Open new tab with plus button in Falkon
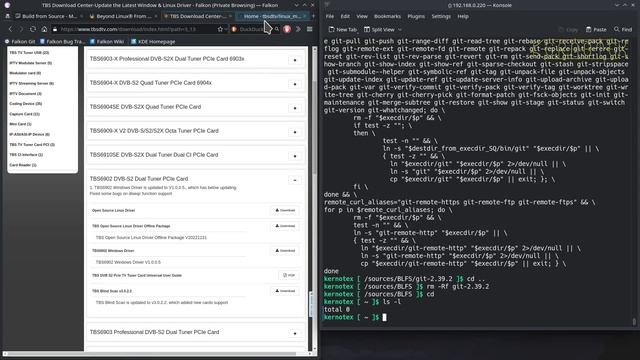This screenshot has height=360, width=640. (313, 16)
